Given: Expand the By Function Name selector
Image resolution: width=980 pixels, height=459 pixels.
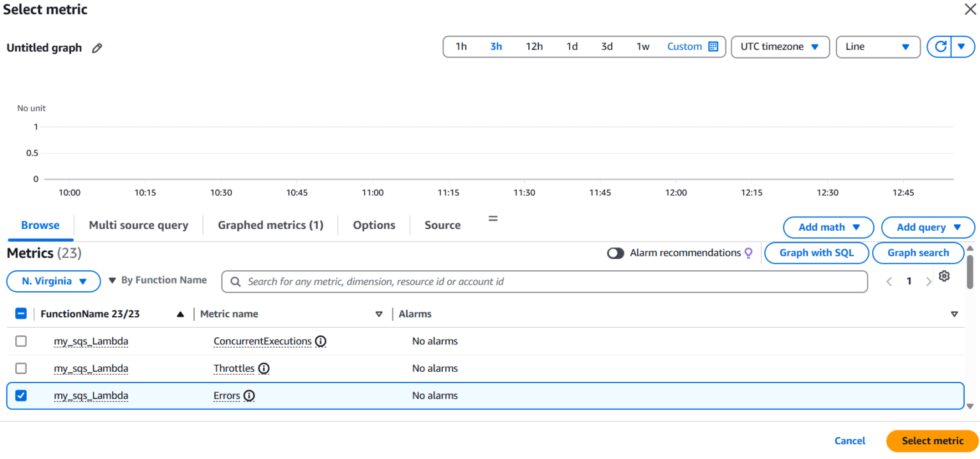Looking at the screenshot, I should [x=157, y=280].
